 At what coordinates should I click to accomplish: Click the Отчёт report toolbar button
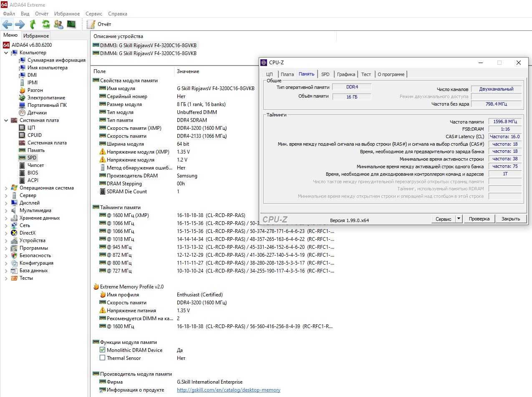point(99,24)
